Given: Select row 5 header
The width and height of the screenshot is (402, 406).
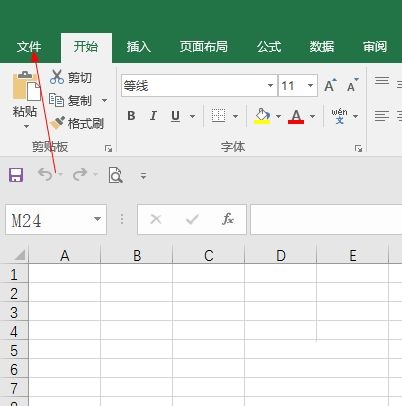Looking at the screenshot, I should click(14, 350).
